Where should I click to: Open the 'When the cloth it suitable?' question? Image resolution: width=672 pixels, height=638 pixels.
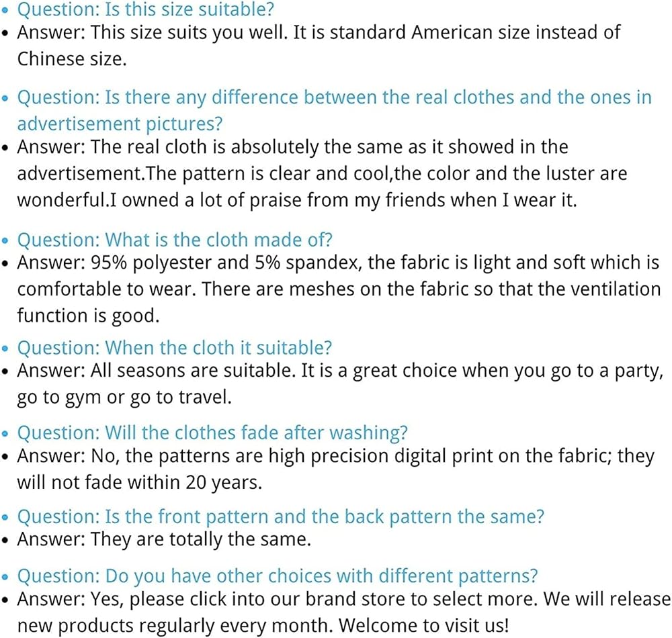[175, 348]
